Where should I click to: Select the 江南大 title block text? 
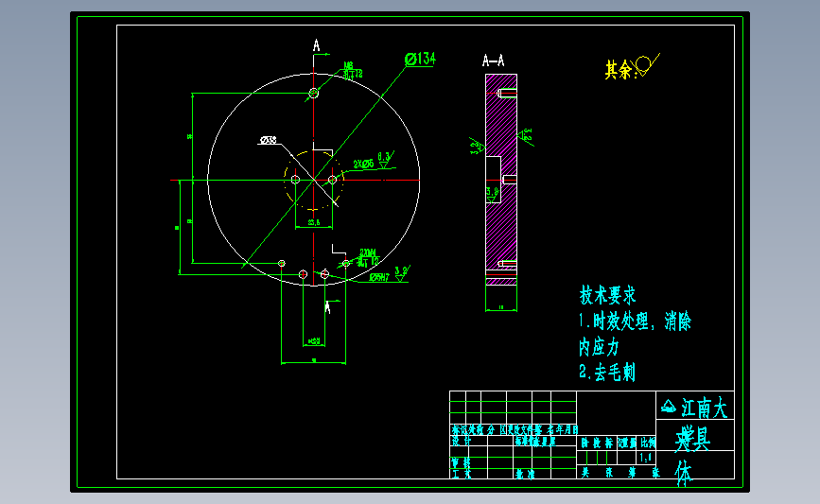tap(704, 408)
